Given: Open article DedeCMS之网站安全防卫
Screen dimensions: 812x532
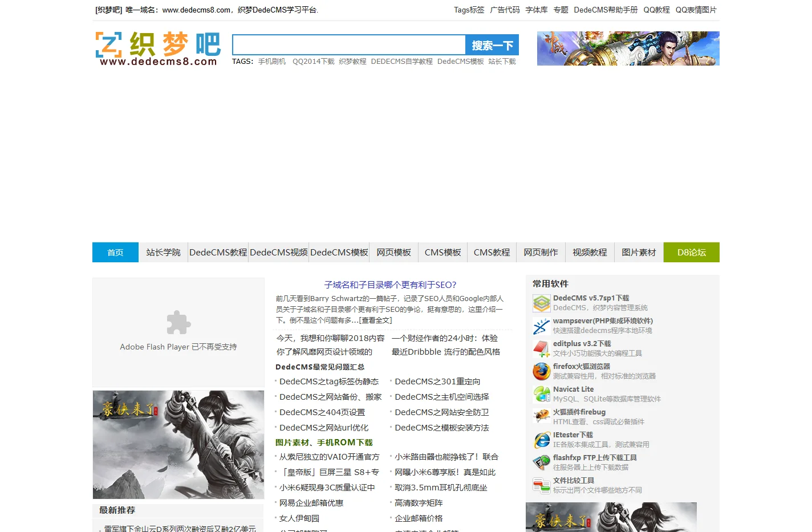Looking at the screenshot, I should click(x=442, y=412).
